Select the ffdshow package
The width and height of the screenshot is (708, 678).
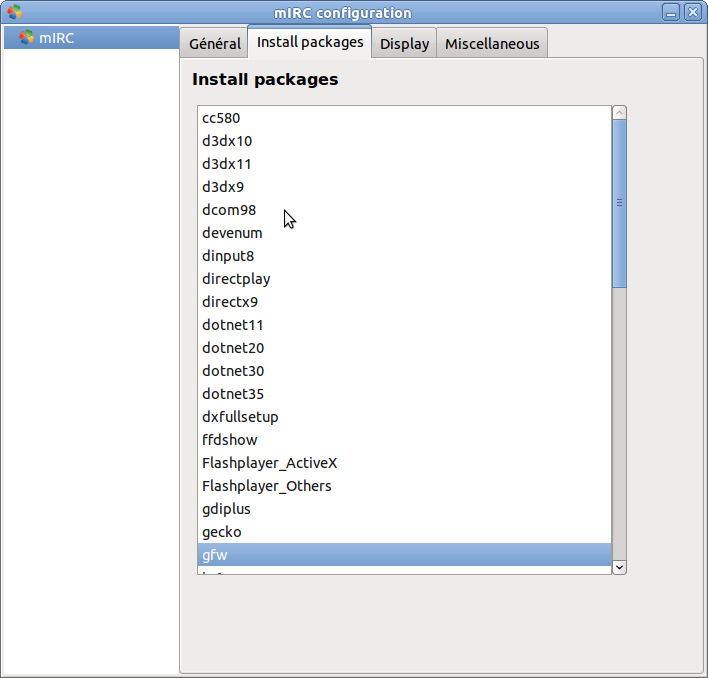[x=404, y=440]
